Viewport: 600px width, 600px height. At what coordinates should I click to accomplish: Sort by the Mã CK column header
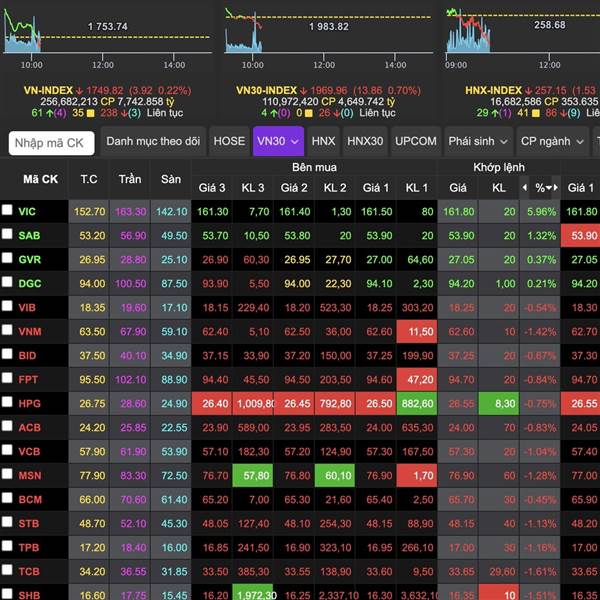coord(40,179)
